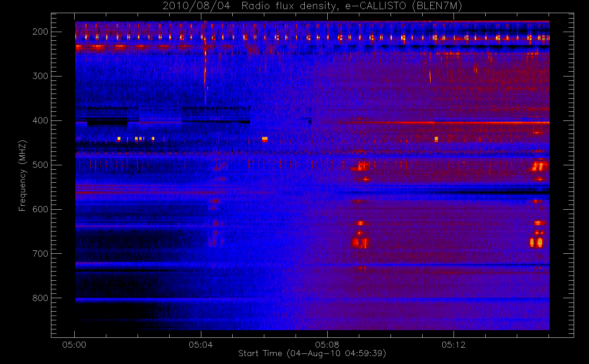
Task: Click the 05:08 time tick label
Action: click(327, 345)
